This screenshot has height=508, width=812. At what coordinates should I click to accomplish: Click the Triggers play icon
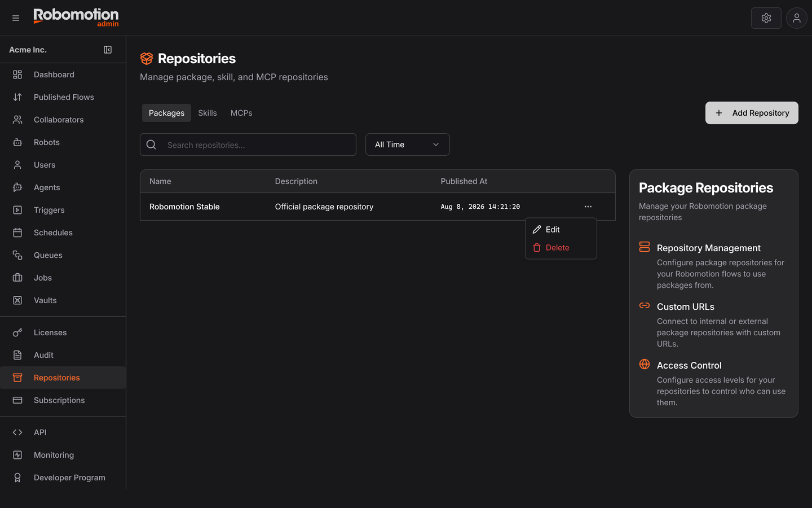click(x=17, y=210)
